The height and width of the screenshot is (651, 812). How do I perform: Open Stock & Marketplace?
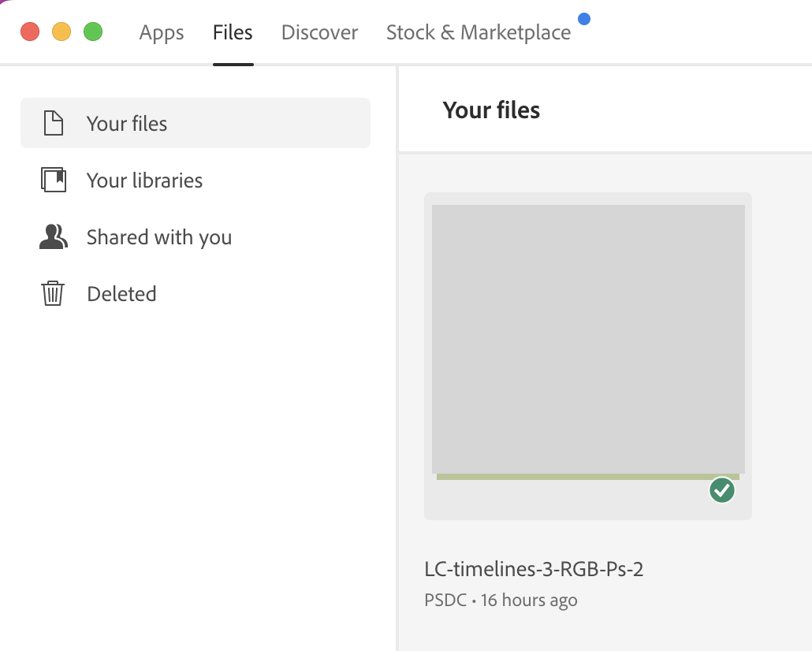click(478, 32)
